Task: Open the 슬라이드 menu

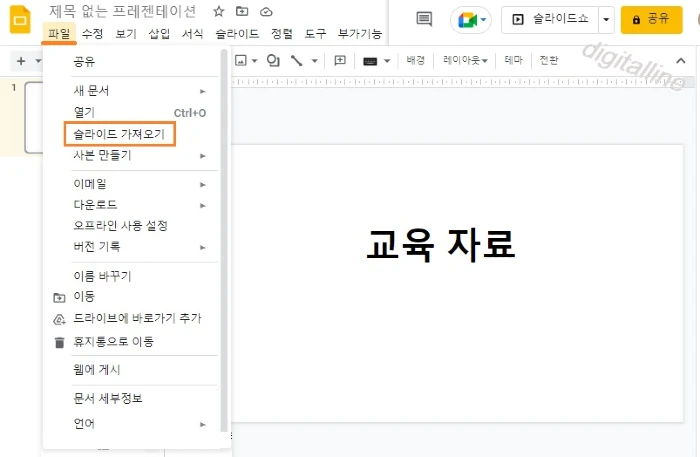Action: 237,33
